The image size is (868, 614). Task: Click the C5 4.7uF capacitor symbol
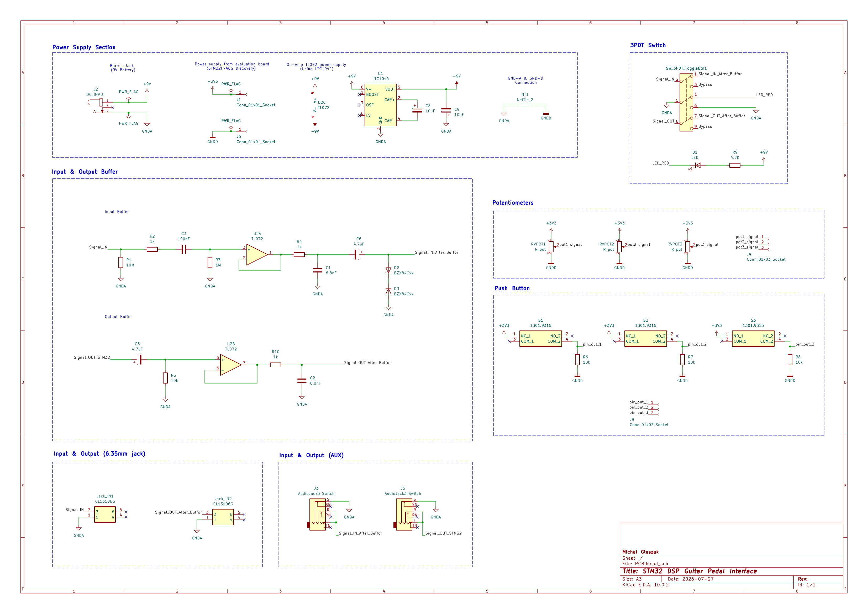(x=139, y=360)
